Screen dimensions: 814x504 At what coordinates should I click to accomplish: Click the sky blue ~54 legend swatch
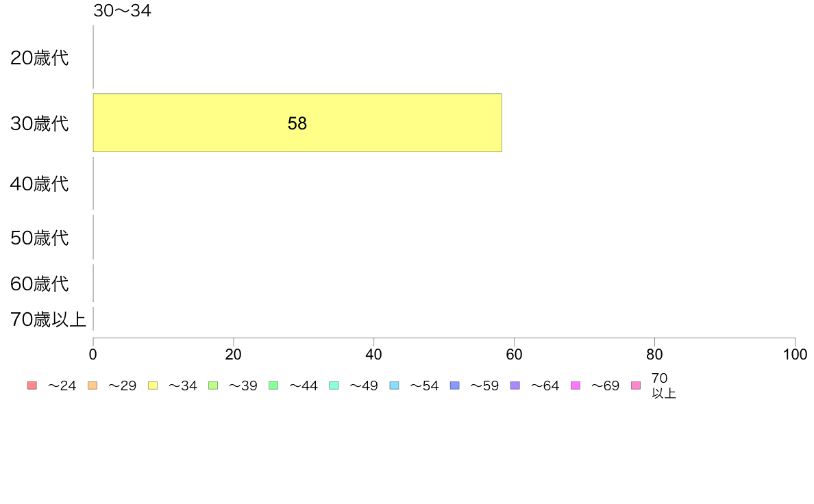[x=394, y=385]
